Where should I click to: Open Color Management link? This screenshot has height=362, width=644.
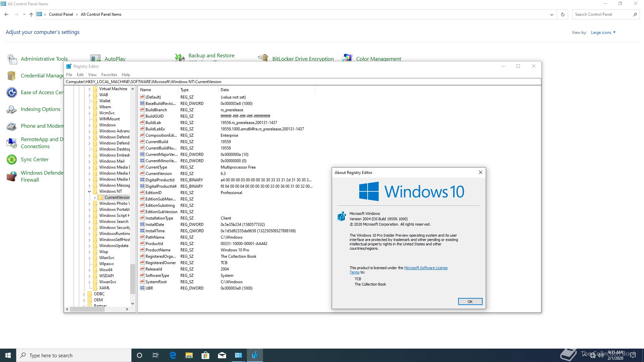(378, 59)
